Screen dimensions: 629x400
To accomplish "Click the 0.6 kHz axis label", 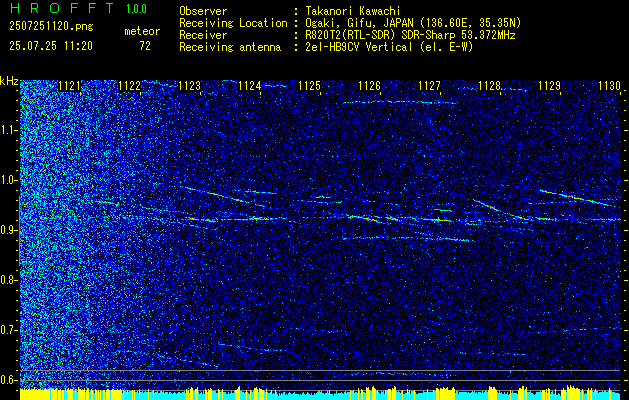I will [8, 380].
